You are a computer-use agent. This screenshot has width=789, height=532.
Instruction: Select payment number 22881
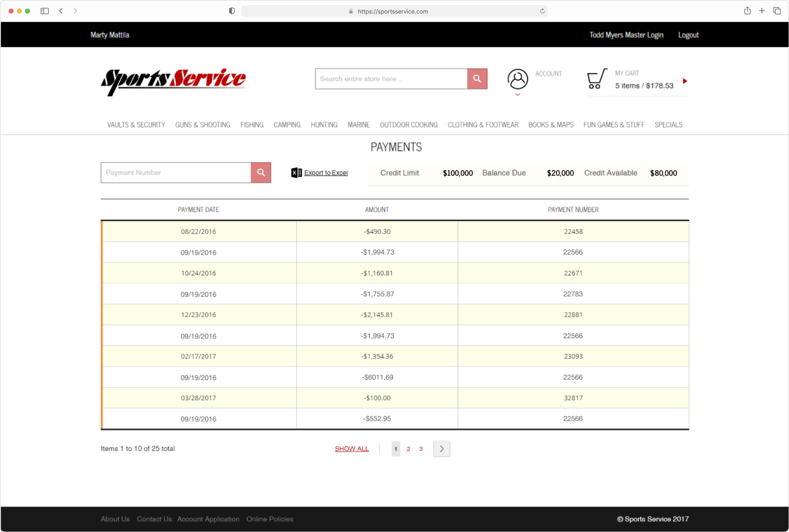point(573,315)
